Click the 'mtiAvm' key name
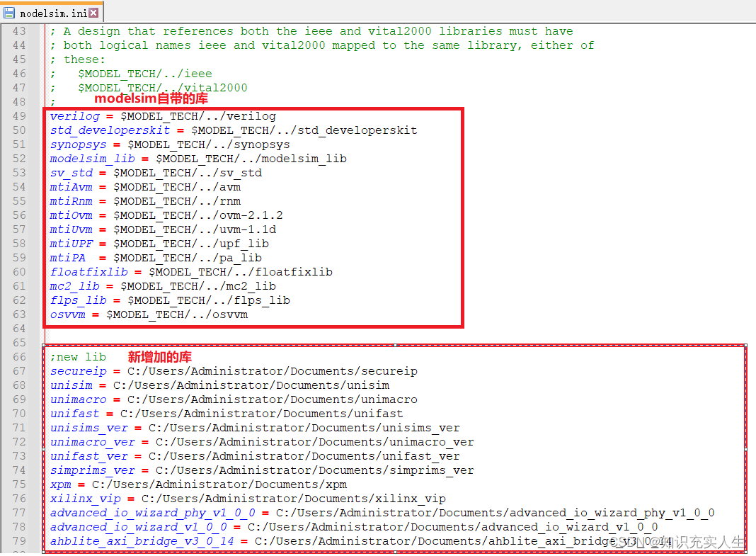This screenshot has width=756, height=556. [71, 187]
